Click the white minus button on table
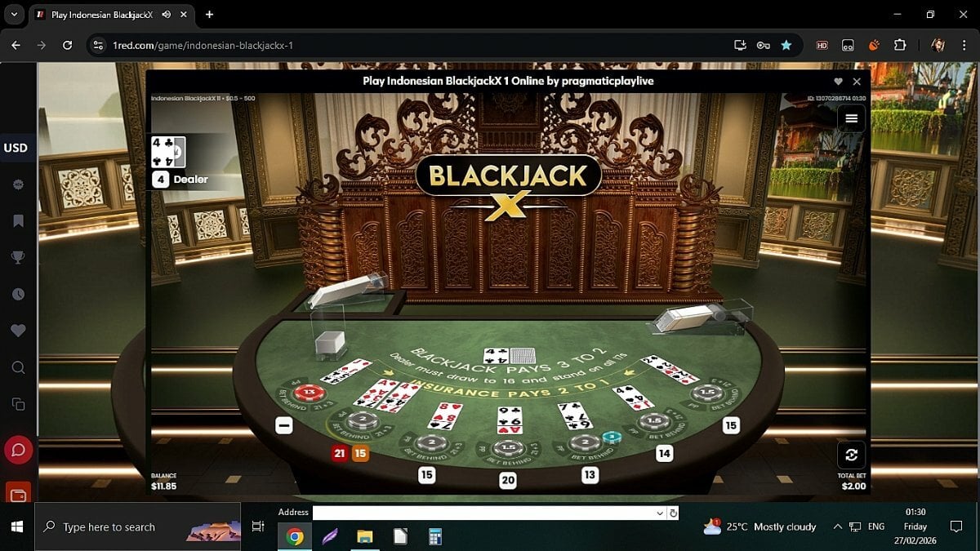The width and height of the screenshot is (980, 551). 283,425
